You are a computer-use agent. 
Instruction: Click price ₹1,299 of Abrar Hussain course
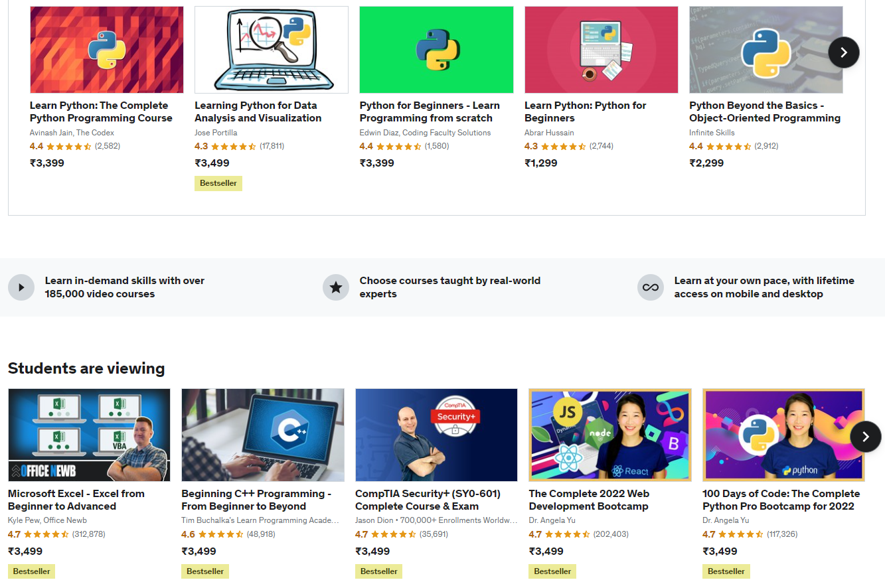(x=541, y=163)
